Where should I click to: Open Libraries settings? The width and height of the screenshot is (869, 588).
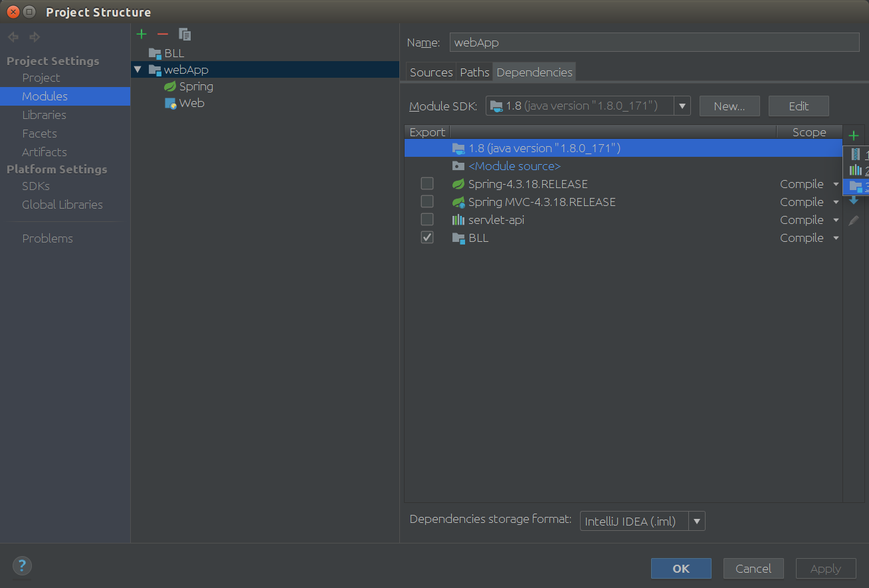pyautogui.click(x=44, y=115)
